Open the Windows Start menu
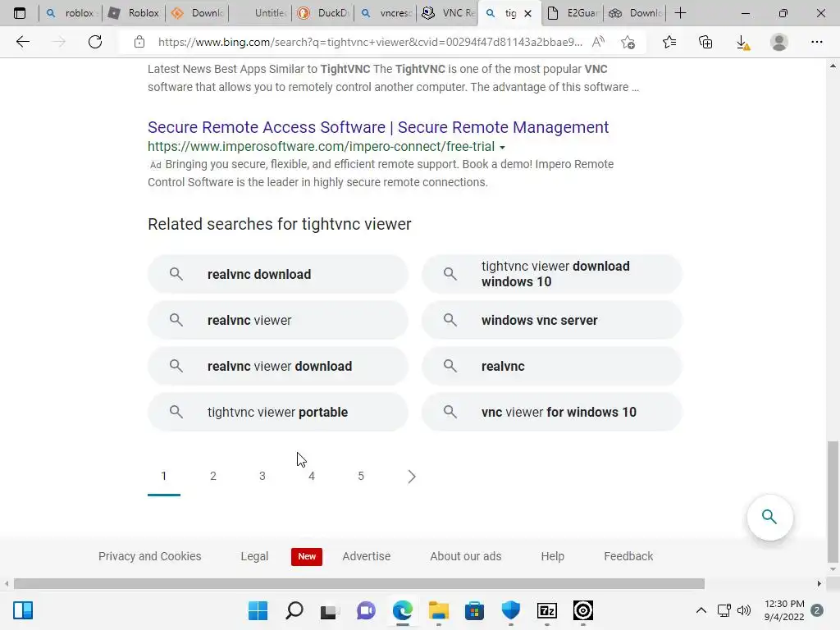 pos(258,610)
